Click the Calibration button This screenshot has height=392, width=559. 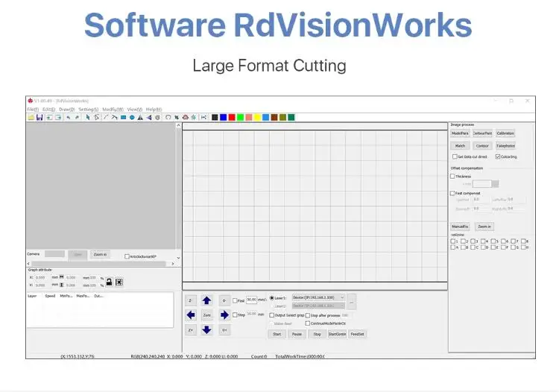[505, 133]
